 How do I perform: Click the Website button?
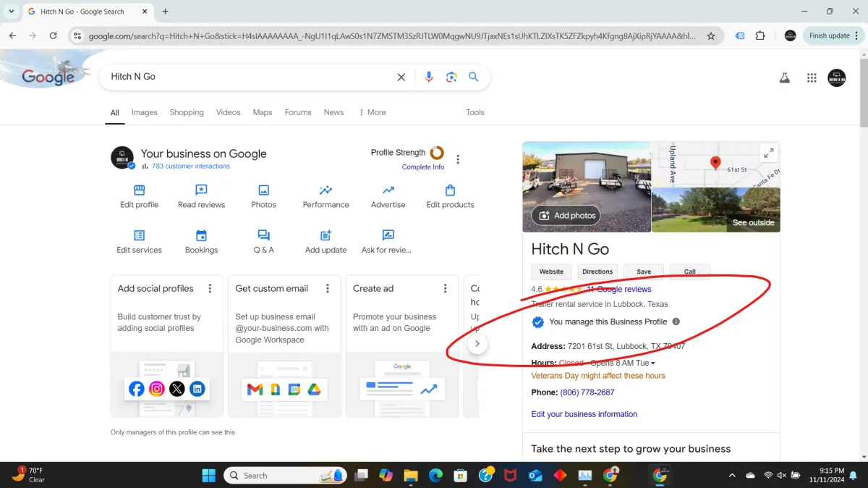pyautogui.click(x=551, y=272)
